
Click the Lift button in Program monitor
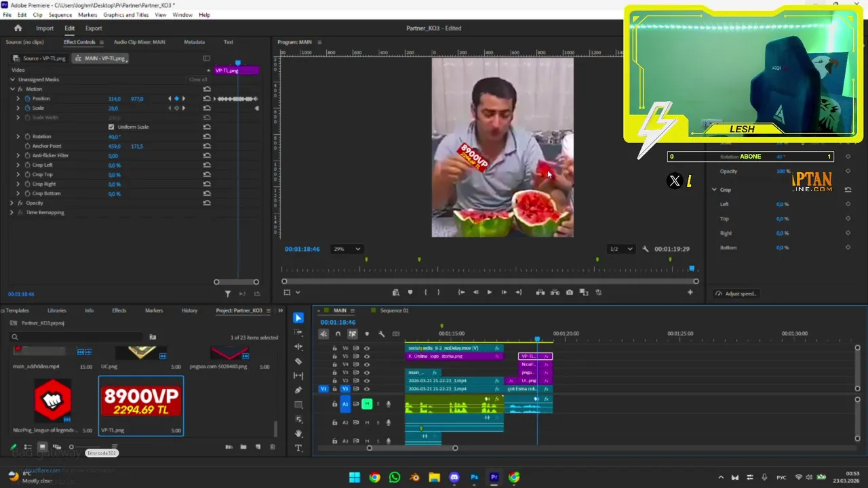(540, 292)
